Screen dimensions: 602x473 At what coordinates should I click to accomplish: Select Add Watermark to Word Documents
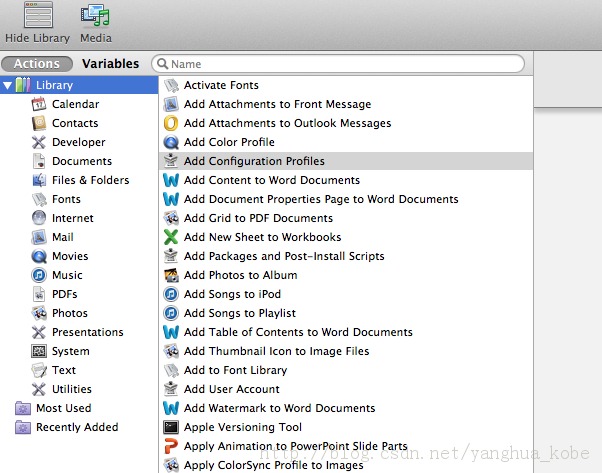tap(346, 408)
